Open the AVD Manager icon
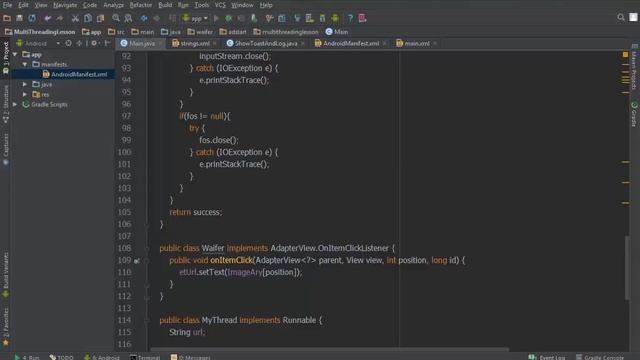Viewport: 640px width, 360px height. [x=309, y=18]
